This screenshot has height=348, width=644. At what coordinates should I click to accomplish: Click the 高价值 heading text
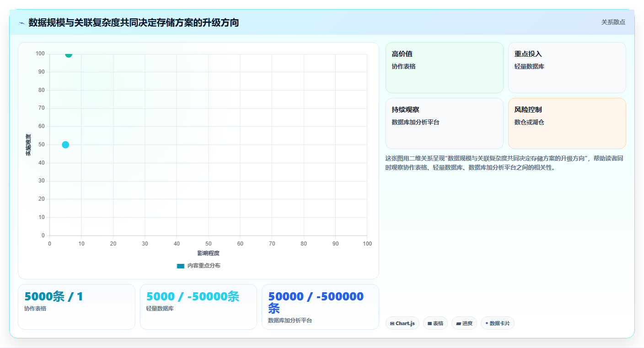(402, 54)
